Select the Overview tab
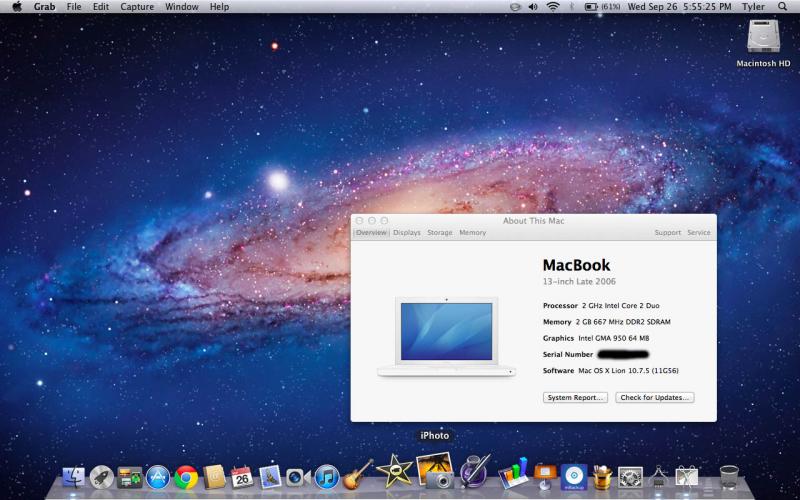The height and width of the screenshot is (500, 800). [371, 233]
